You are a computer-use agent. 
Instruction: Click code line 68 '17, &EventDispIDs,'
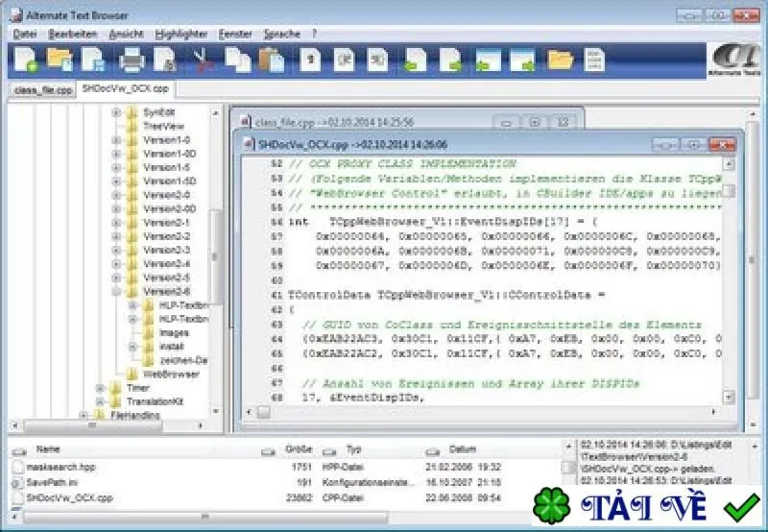pos(362,398)
